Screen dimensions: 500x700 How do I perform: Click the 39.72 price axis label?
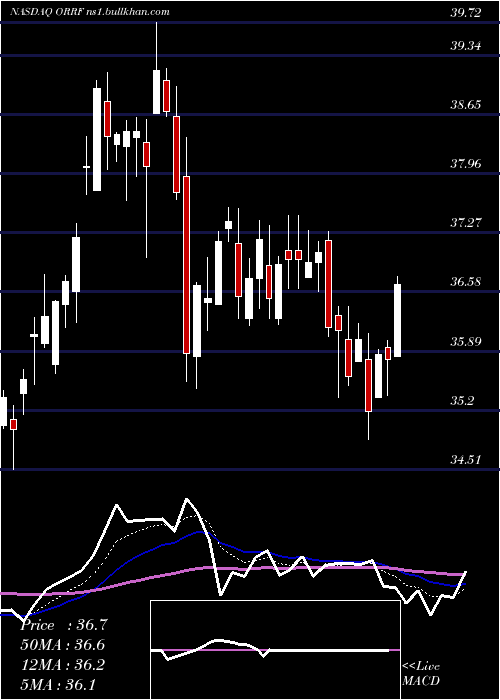pyautogui.click(x=465, y=13)
